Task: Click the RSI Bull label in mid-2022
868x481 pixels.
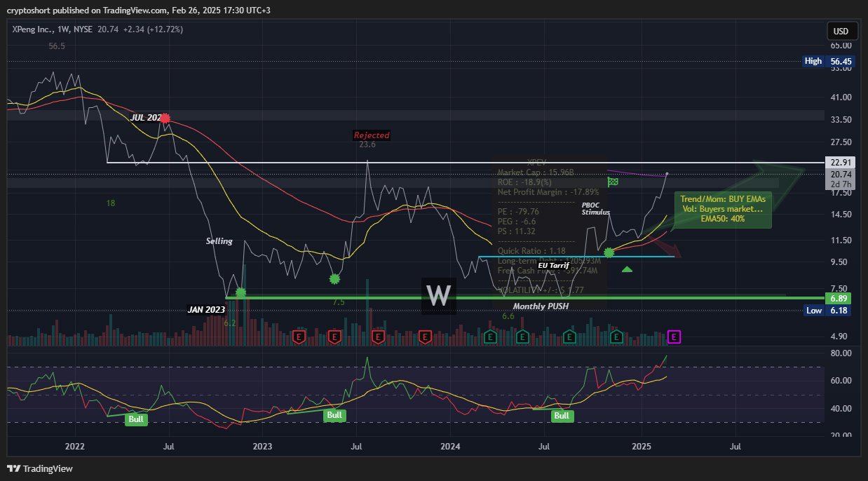Action: coord(137,419)
